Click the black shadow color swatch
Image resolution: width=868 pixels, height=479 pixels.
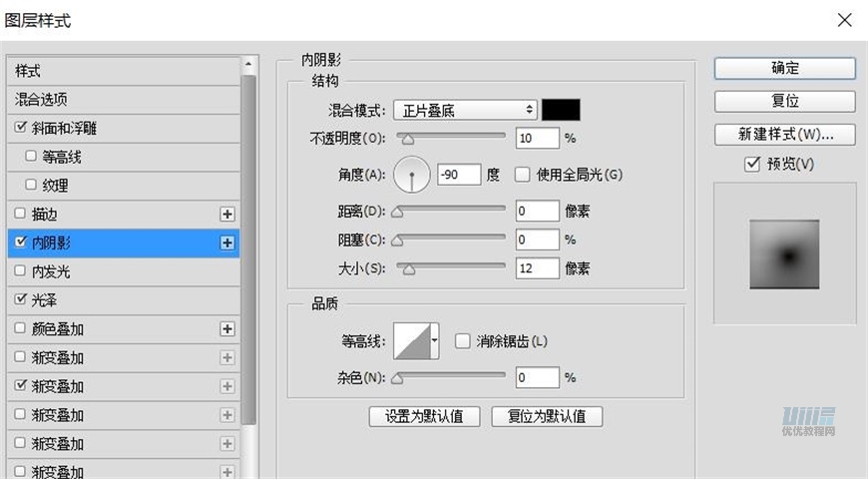click(561, 110)
